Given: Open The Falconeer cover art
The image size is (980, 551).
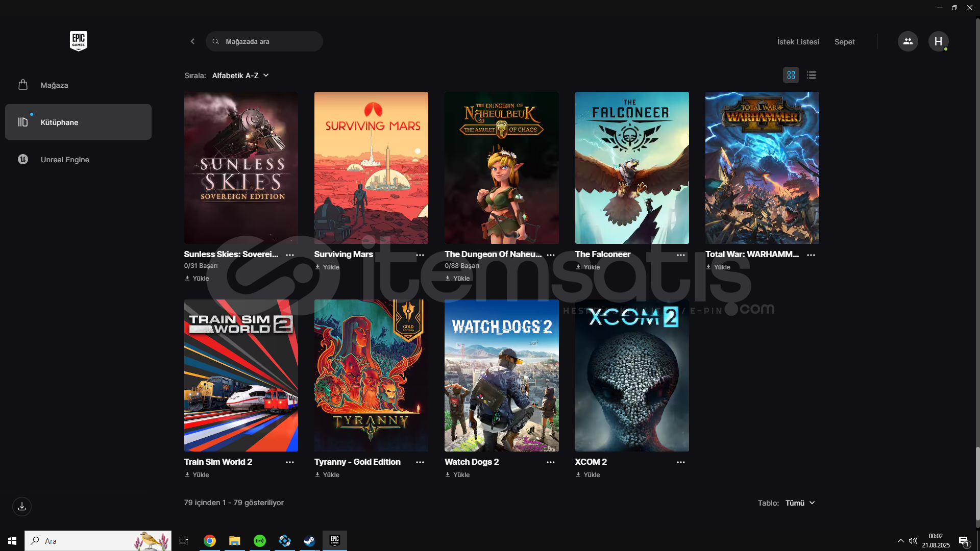Looking at the screenshot, I should click(632, 168).
